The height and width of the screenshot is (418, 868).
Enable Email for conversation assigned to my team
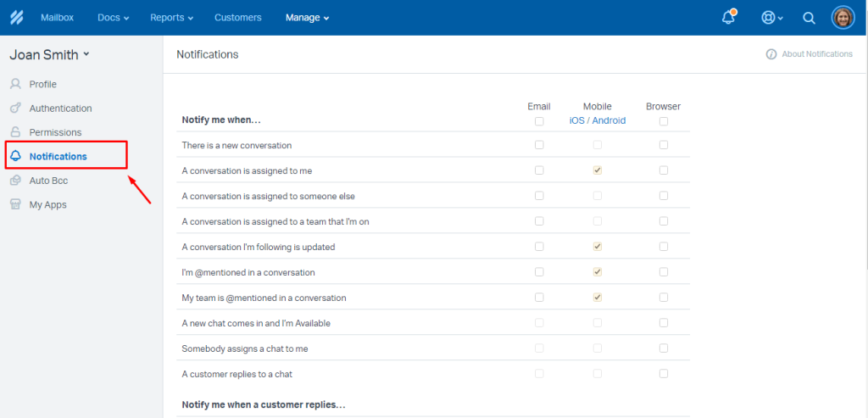click(x=539, y=221)
